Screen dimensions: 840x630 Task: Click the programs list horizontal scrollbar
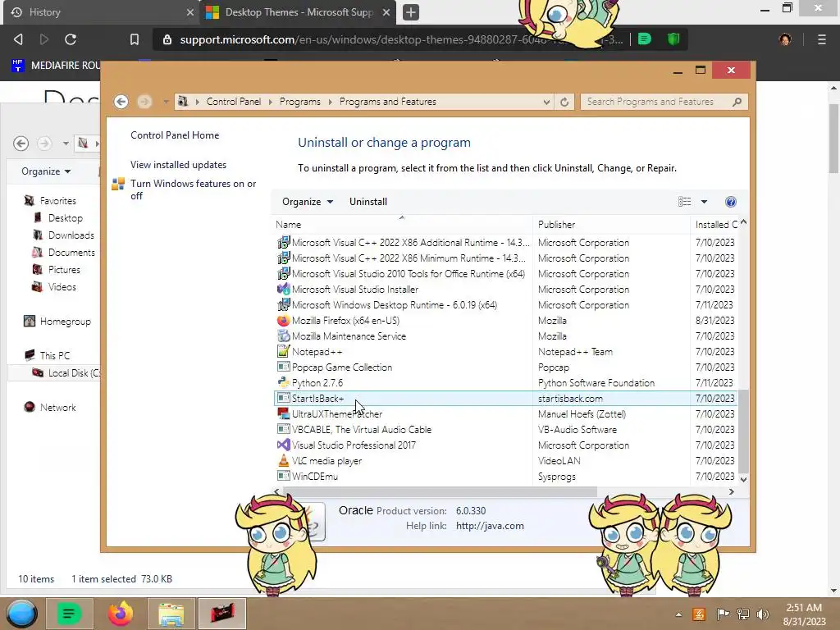coord(440,492)
